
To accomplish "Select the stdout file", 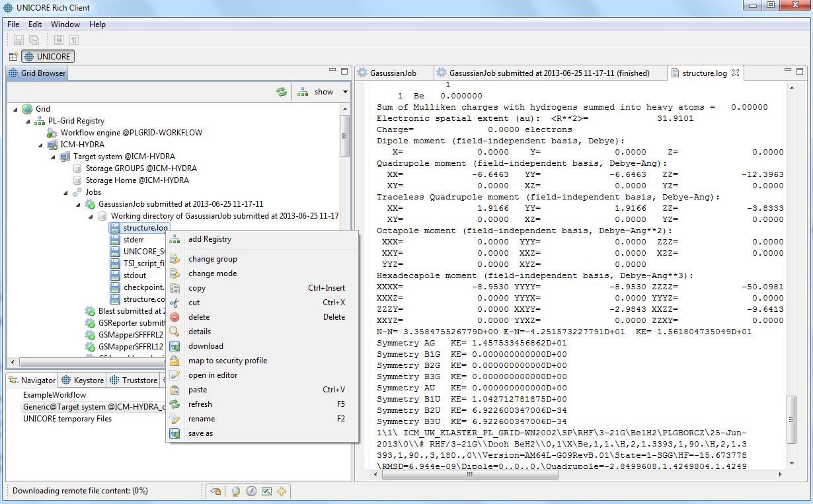I will point(135,275).
